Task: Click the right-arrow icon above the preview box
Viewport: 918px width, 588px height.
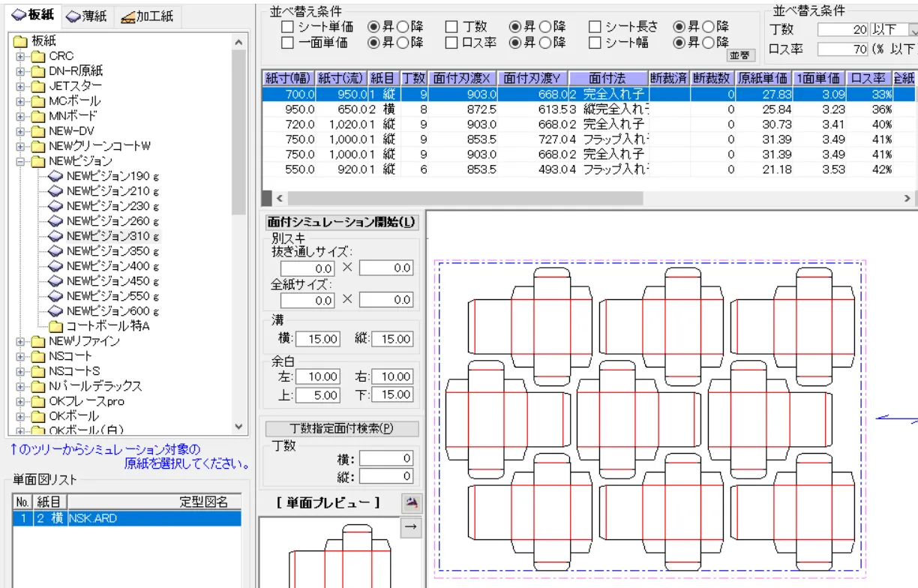Action: pos(412,527)
